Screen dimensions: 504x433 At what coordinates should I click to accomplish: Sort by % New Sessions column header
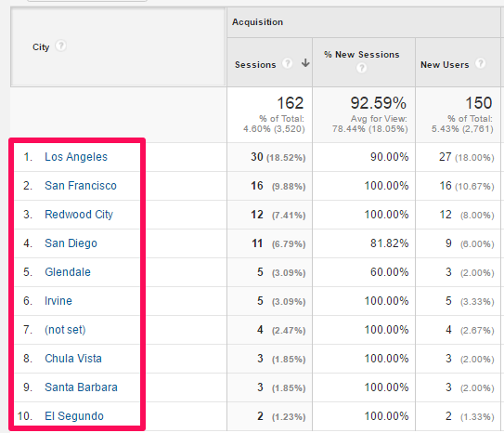pos(362,55)
